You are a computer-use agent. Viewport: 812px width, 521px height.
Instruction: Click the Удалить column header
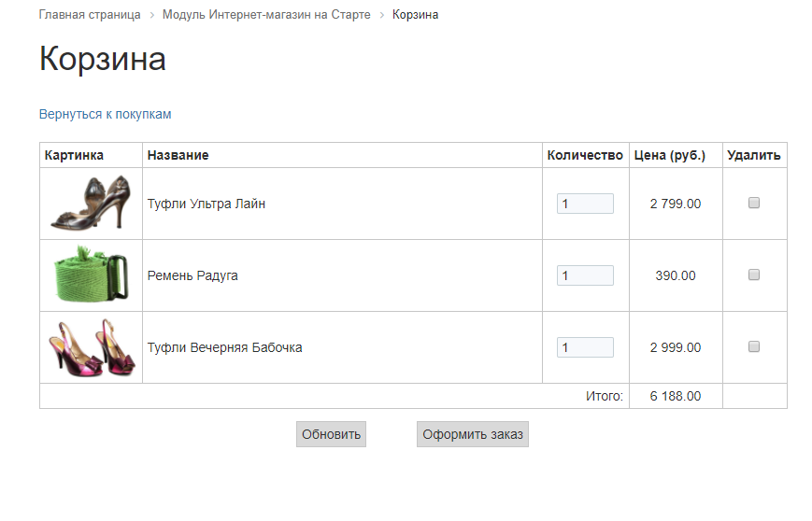[753, 155]
